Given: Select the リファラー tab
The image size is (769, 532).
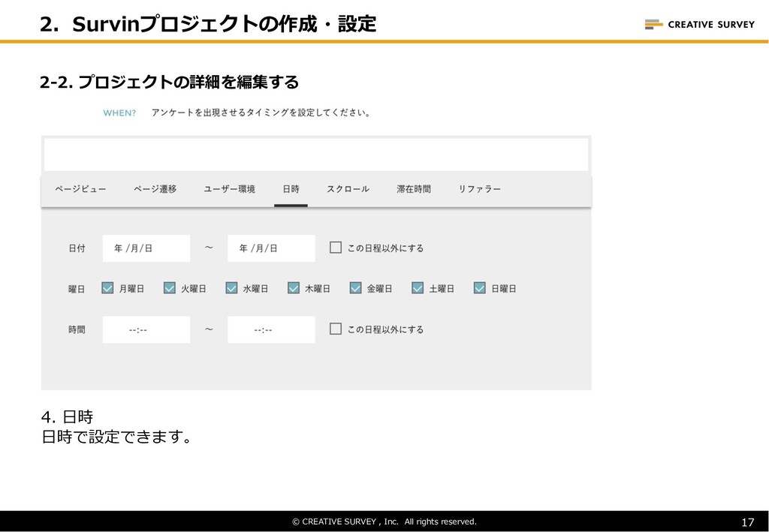Looking at the screenshot, I should pos(480,189).
